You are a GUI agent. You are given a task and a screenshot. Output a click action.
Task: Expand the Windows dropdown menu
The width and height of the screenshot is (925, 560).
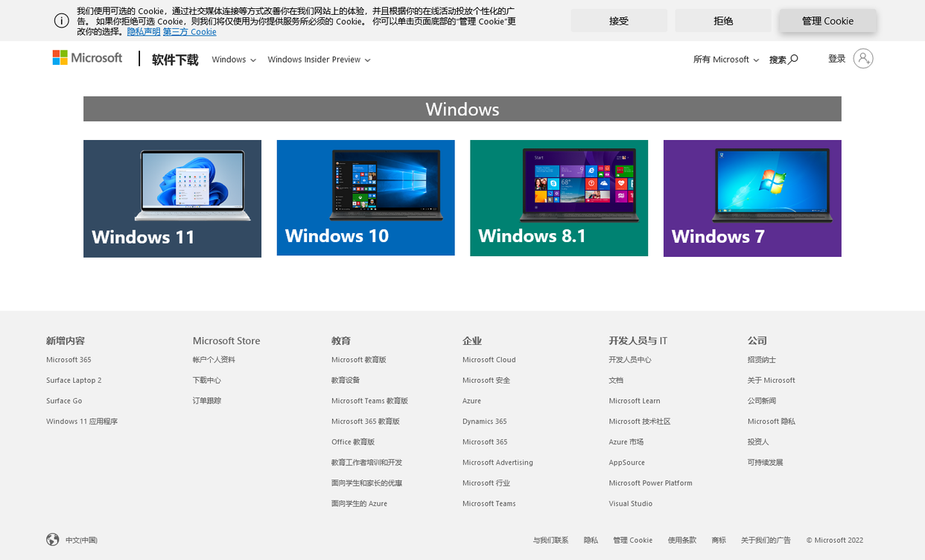pos(234,60)
